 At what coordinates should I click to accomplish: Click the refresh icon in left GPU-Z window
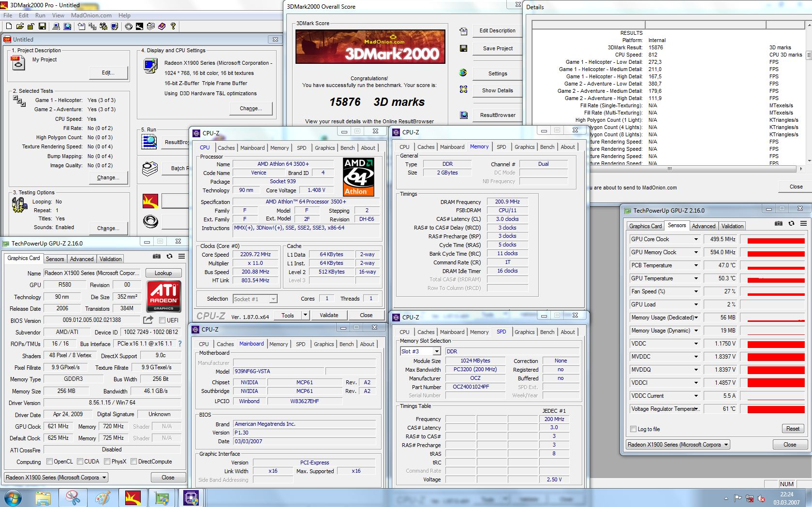[x=169, y=256]
